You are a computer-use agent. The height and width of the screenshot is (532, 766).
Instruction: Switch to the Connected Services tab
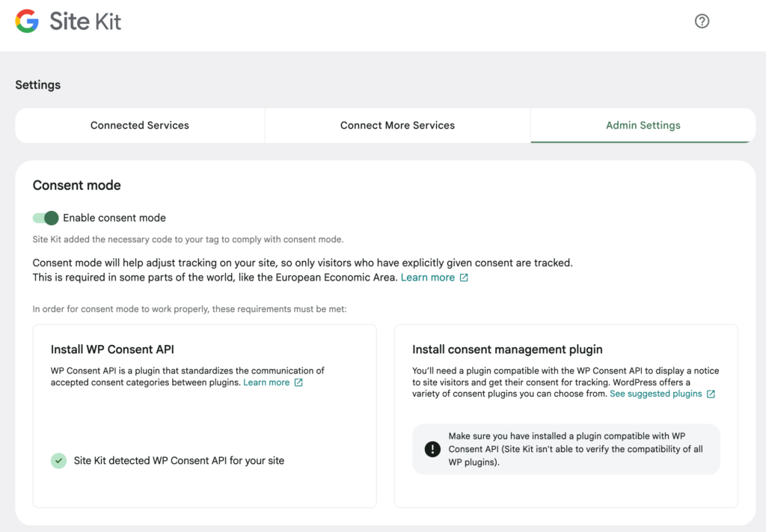[139, 125]
